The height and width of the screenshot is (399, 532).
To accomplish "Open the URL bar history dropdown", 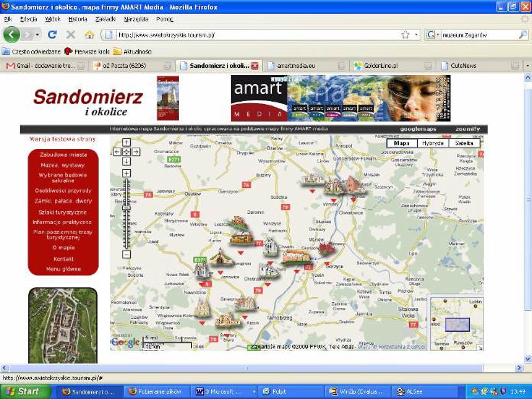I will pos(417,34).
